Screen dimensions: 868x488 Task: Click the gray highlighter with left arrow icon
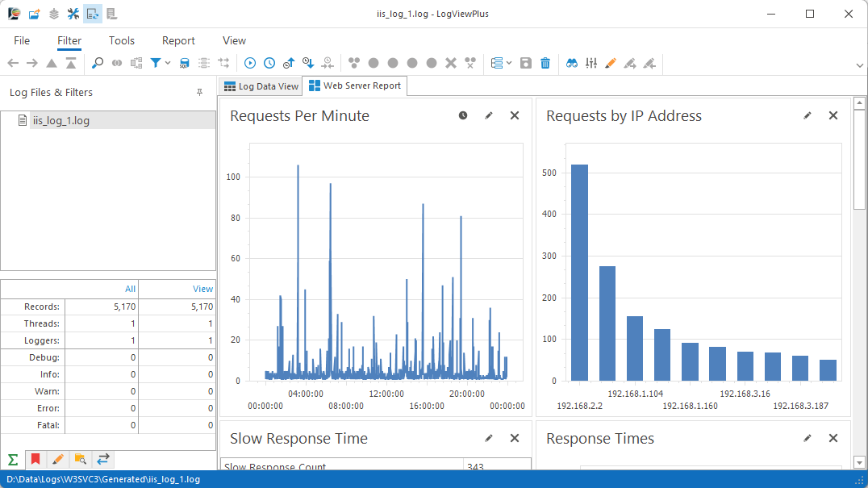(649, 63)
